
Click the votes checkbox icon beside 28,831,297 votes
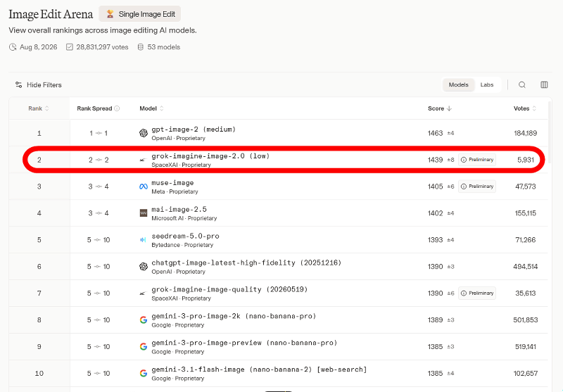click(x=70, y=47)
